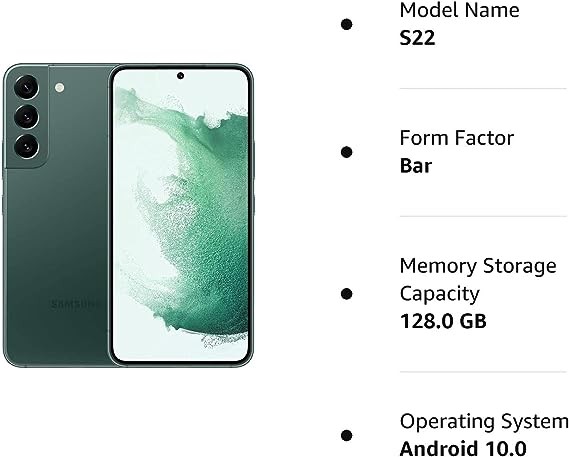Select the Memory Storage Capacity label
Viewport: 569px width, 457px height.
(x=478, y=280)
